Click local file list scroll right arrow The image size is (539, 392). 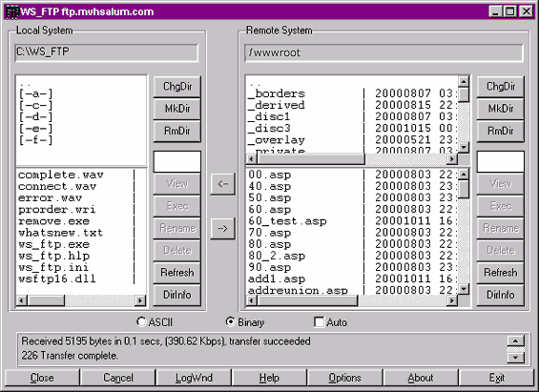[x=140, y=301]
